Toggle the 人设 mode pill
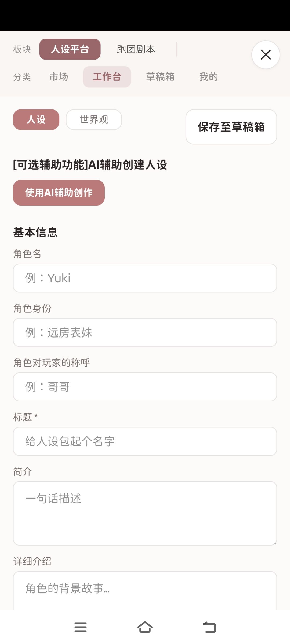Screen dimensions: 290x644 click(36, 119)
